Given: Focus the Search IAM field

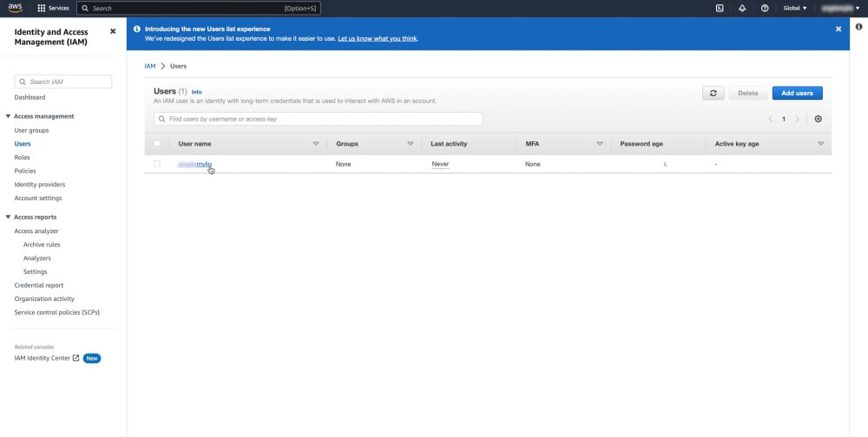Looking at the screenshot, I should click(63, 82).
